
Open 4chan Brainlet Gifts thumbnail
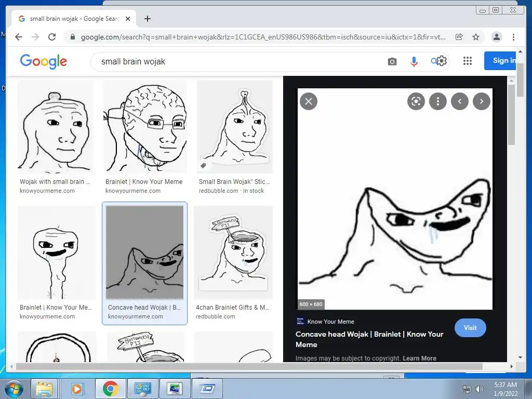point(233,252)
